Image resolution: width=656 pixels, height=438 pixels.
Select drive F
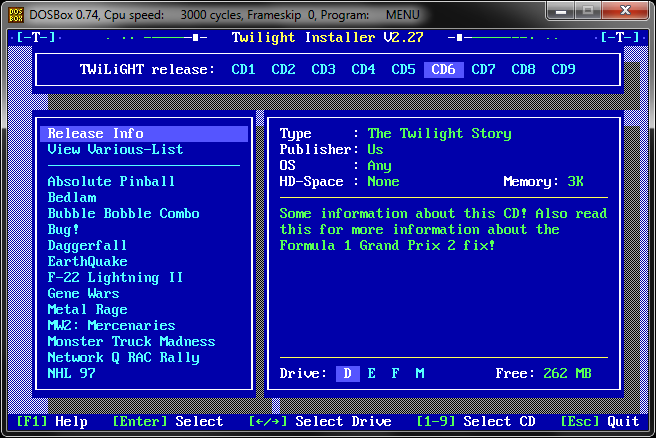(x=395, y=373)
